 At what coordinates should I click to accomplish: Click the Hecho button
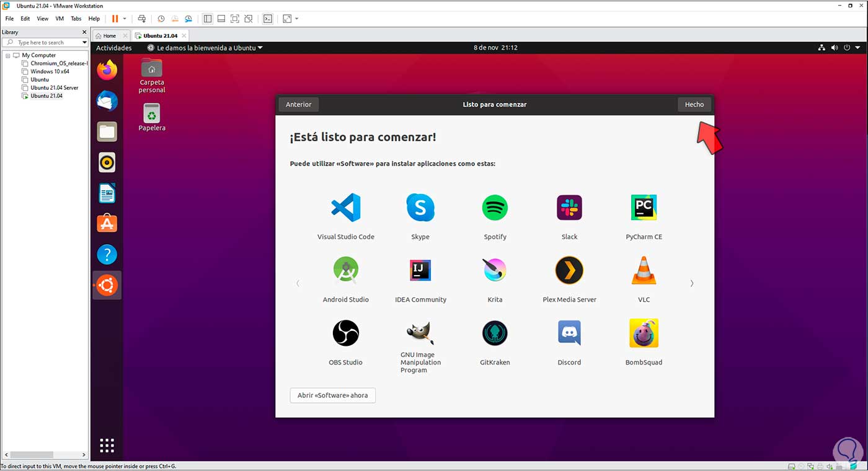[x=694, y=105]
